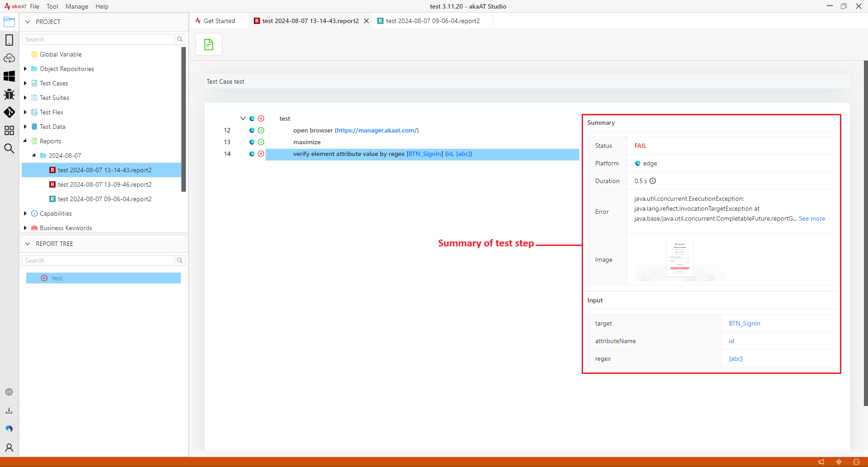Screen dimensions: 868x467
Task: Open the Manage menu
Action: coord(77,6)
